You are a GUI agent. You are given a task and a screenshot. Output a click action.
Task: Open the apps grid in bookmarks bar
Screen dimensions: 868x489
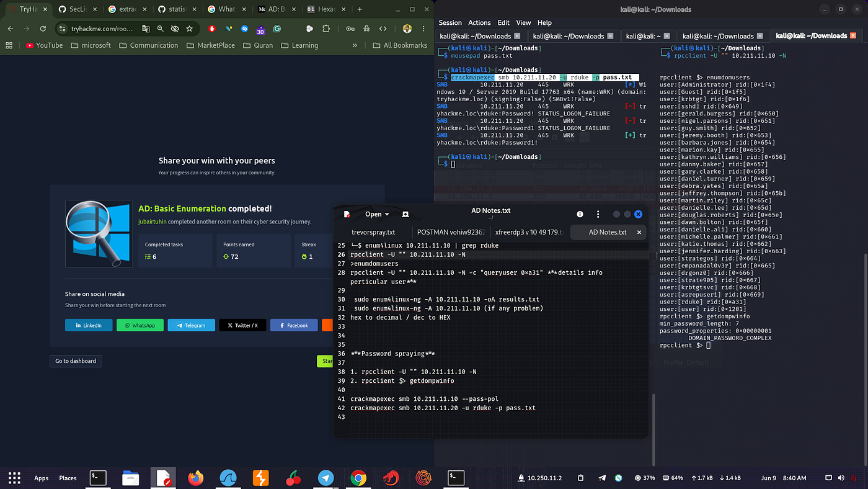point(9,45)
